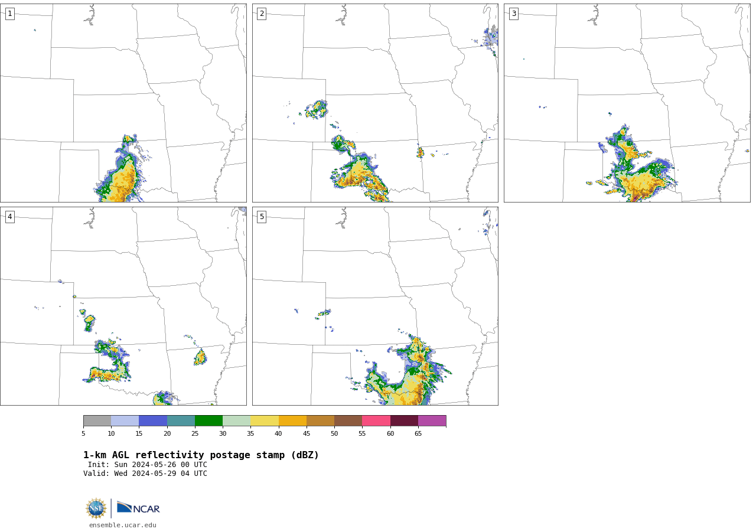Click the dark green 25-30 dBZ swatch
This screenshot has width=756, height=532.
(x=209, y=421)
